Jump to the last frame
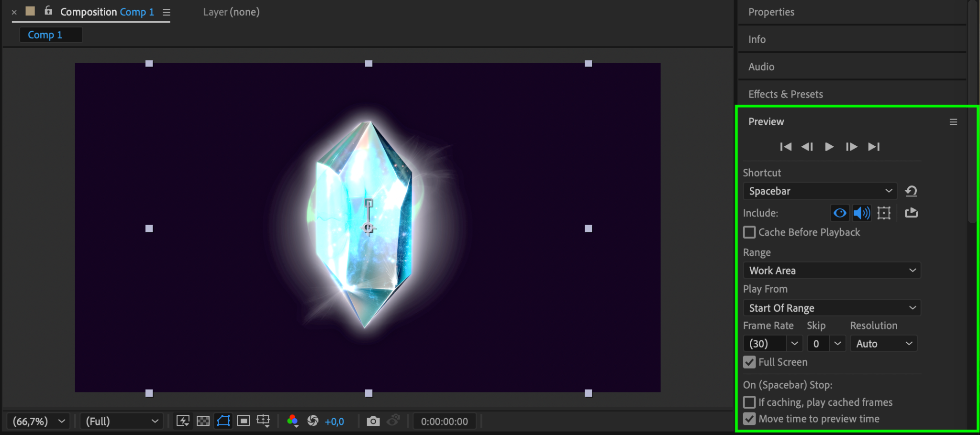This screenshot has height=435, width=980. tap(874, 147)
